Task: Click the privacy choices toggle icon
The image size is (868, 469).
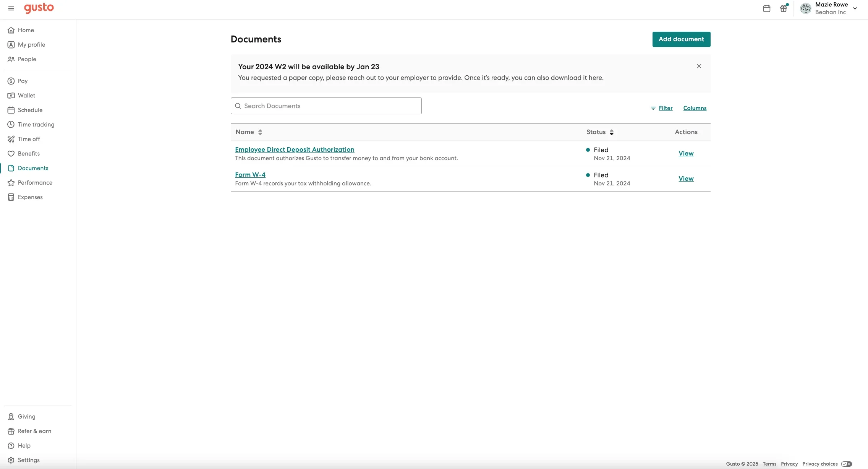Action: click(x=846, y=464)
